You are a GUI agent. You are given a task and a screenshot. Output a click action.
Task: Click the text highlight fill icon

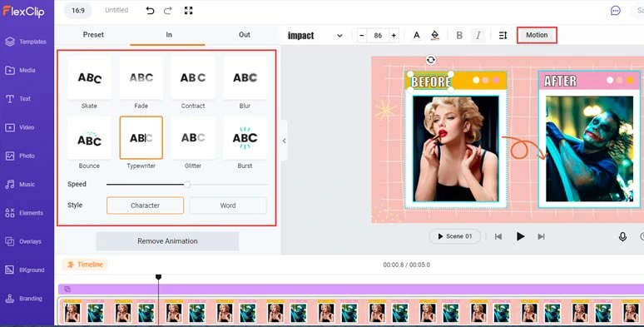(x=434, y=35)
